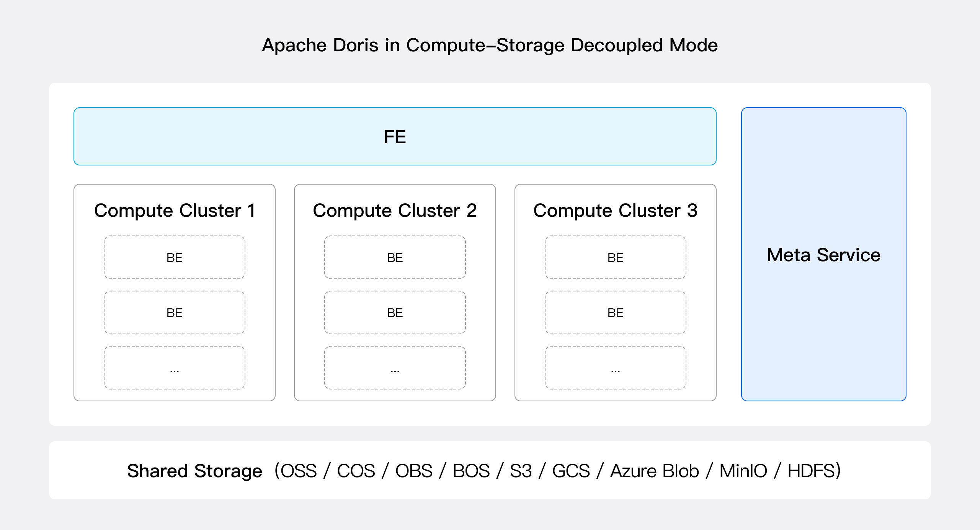This screenshot has height=530, width=980.
Task: Select second BE node in Compute Cluster 2
Action: (x=395, y=312)
